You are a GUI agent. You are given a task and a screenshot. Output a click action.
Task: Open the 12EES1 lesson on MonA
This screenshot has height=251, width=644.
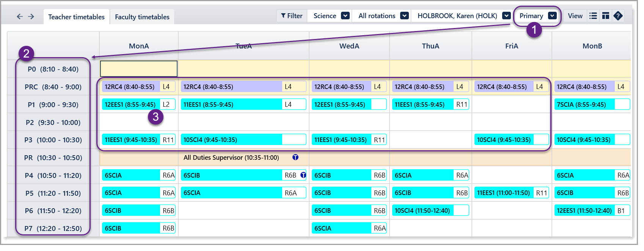(130, 105)
